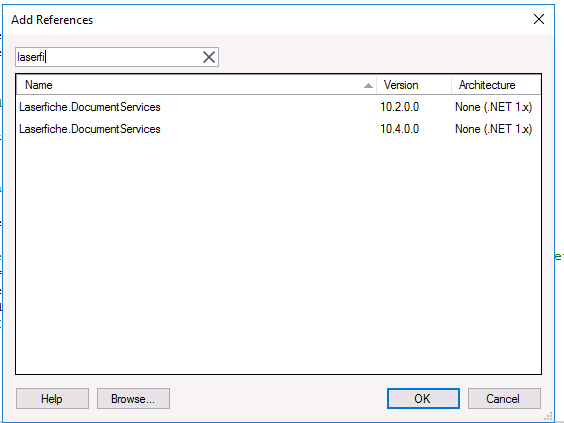
Task: Close the Add References dialog
Action: coord(539,19)
